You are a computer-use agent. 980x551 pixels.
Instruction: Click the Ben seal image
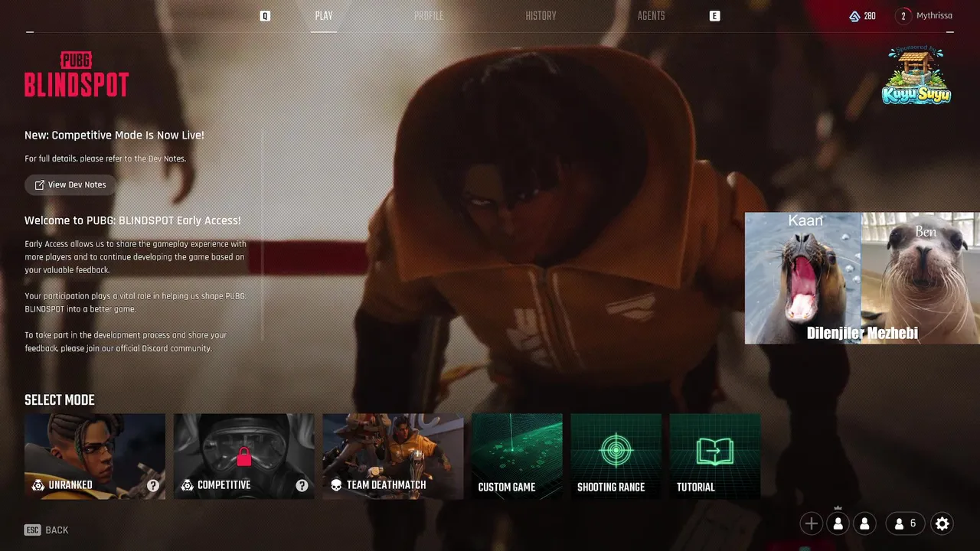(x=920, y=278)
